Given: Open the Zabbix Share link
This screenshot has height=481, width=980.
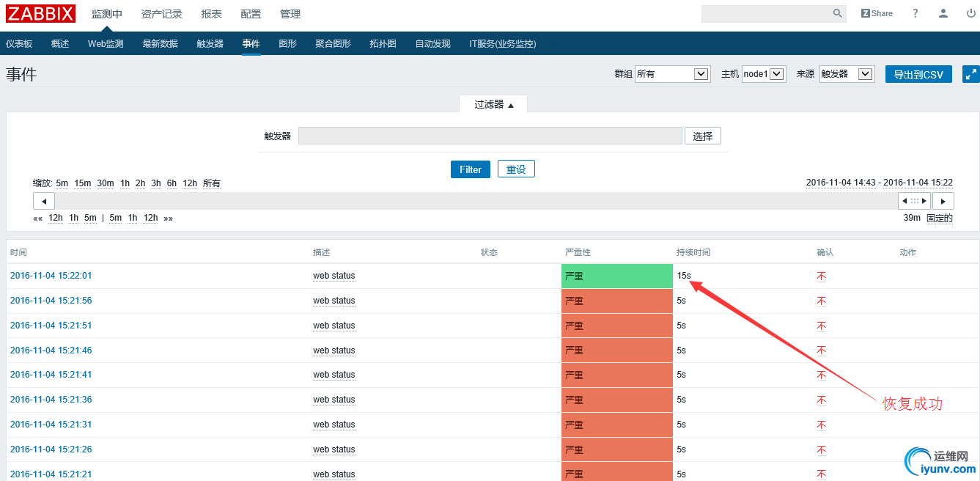Looking at the screenshot, I should tap(877, 14).
